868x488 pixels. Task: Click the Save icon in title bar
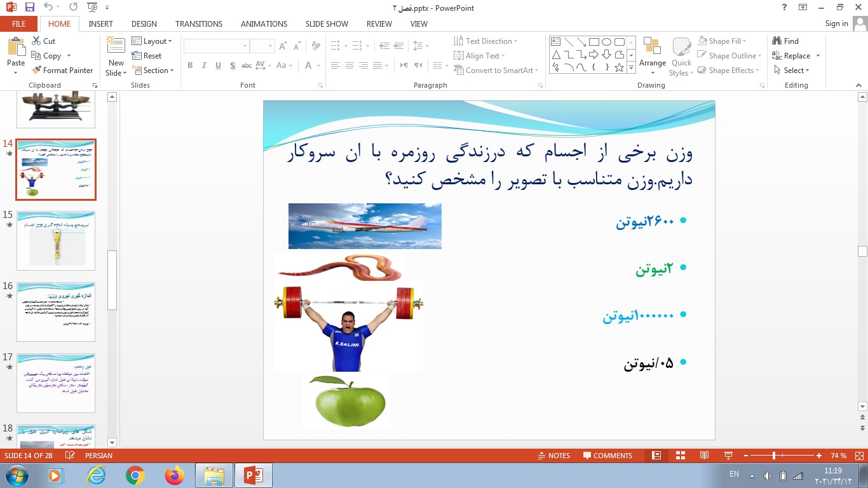[x=30, y=8]
